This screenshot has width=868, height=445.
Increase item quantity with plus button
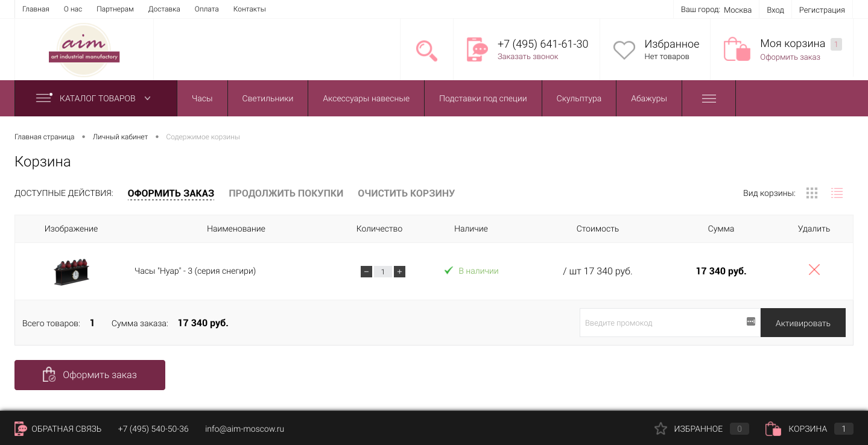[x=399, y=271]
